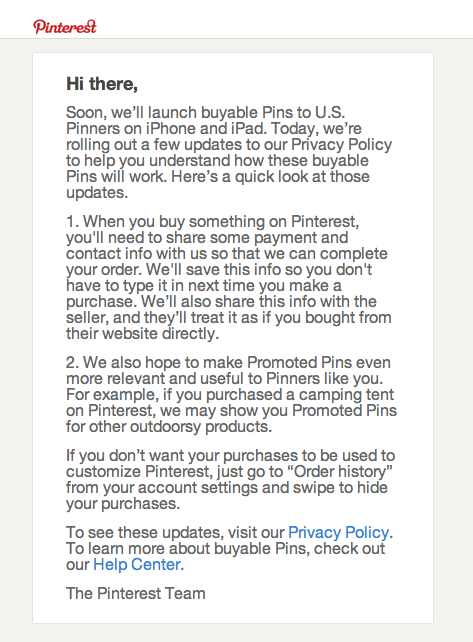Click the paragraph starting "Soon, we'll launch"
Image resolution: width=473 pixels, height=642 pixels.
tap(229, 152)
